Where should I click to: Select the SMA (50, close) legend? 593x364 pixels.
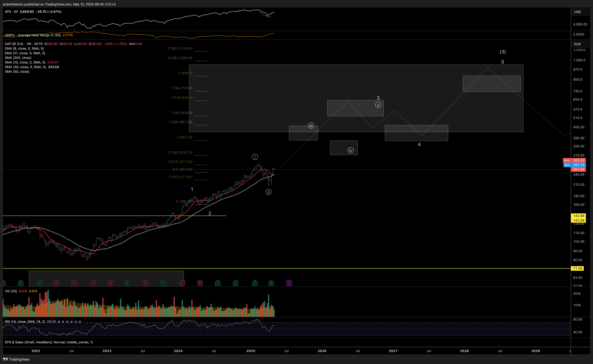(x=17, y=71)
